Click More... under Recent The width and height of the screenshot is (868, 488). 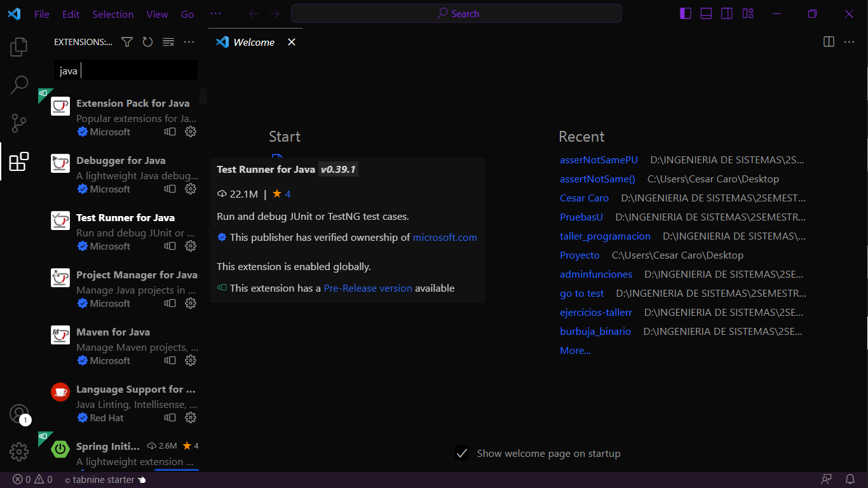click(x=575, y=351)
